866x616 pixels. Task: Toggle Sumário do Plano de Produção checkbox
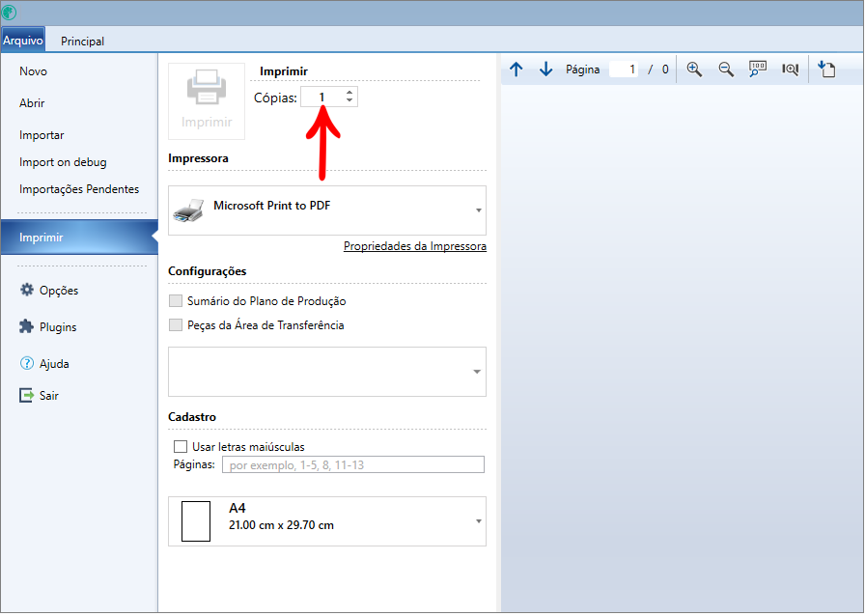coord(176,301)
